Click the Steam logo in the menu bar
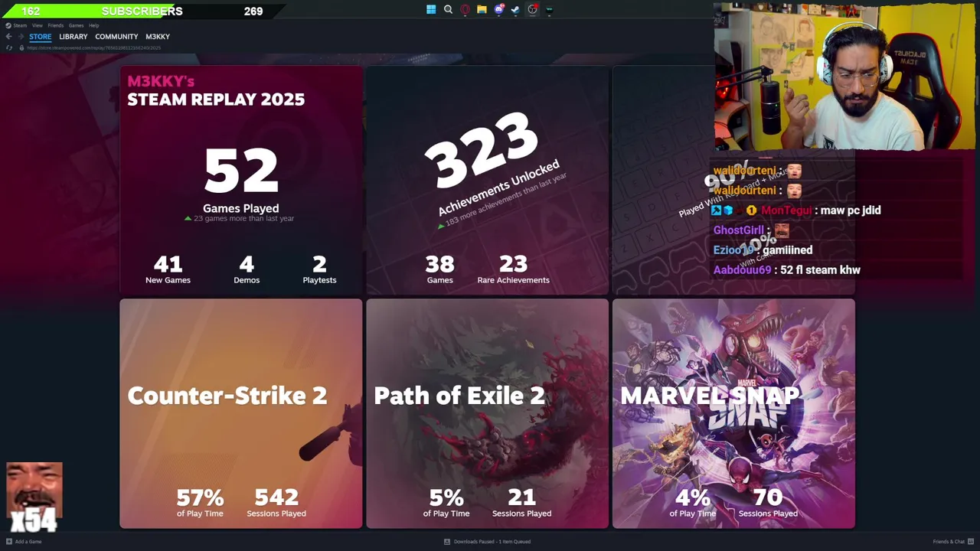The width and height of the screenshot is (980, 551). [8, 25]
